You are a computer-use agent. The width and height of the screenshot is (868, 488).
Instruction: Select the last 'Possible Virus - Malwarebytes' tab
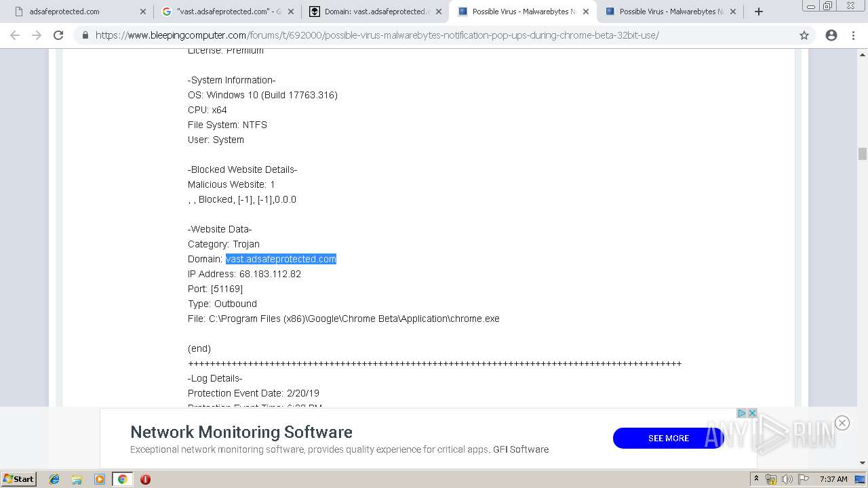click(668, 12)
